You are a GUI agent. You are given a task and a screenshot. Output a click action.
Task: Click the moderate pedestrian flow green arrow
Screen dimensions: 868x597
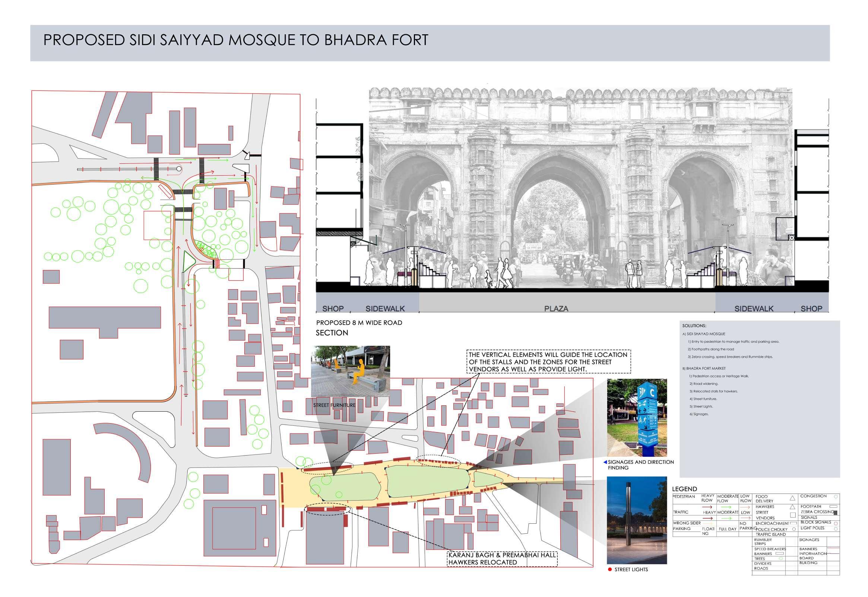[726, 507]
